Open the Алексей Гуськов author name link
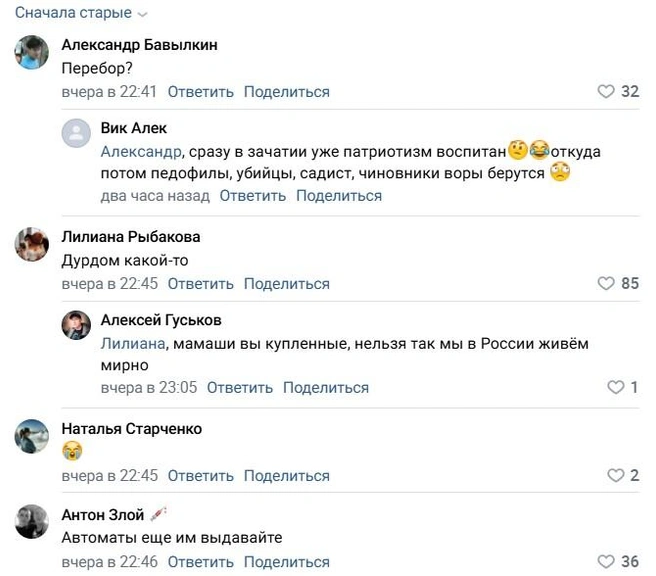The height and width of the screenshot is (576, 656). [x=161, y=321]
